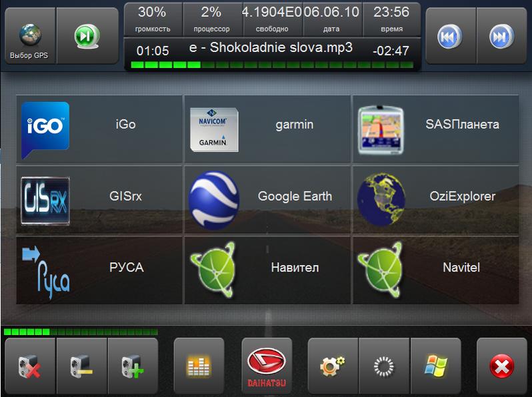Launch GISrx from the grid
Image resolution: width=532 pixels, height=397 pixels.
pos(99,200)
